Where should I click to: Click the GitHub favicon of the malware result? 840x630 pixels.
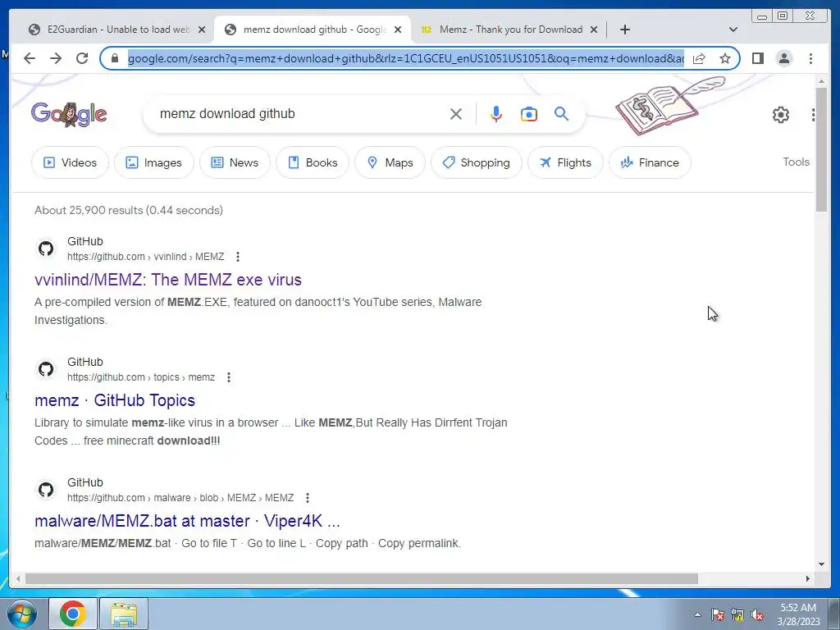pyautogui.click(x=46, y=490)
